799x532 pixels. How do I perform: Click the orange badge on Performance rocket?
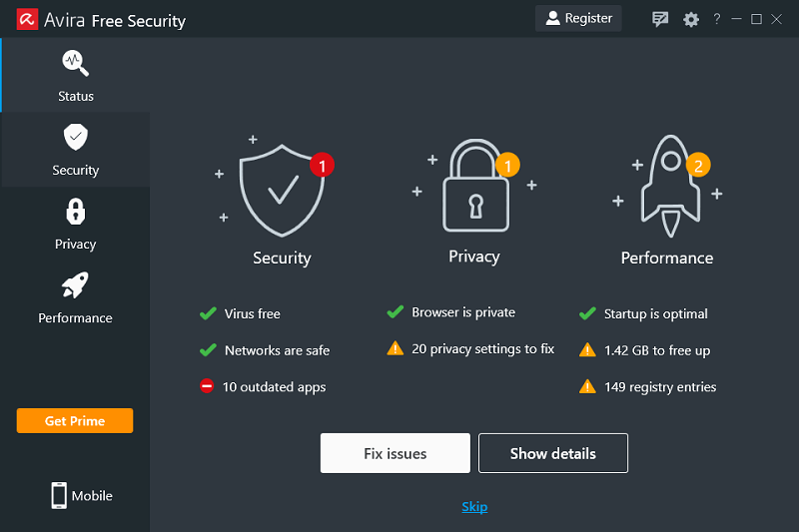pos(698,165)
